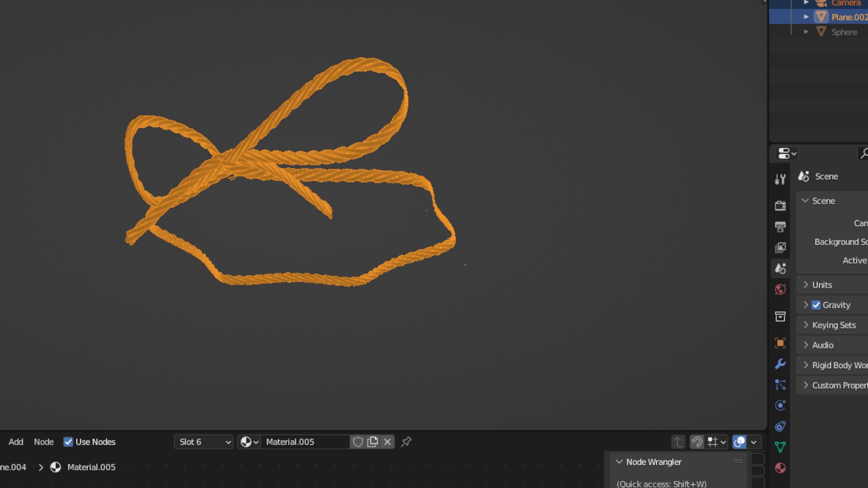Duplicate Material.005 with new material icon

pyautogui.click(x=373, y=442)
